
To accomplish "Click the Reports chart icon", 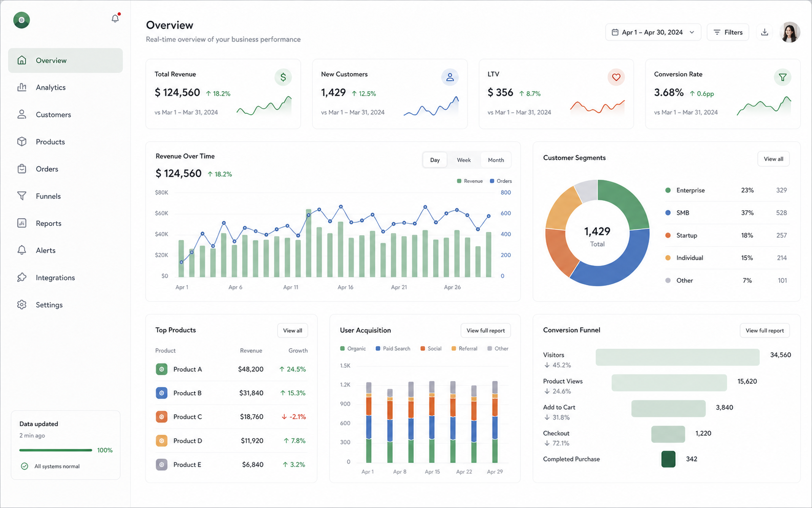I will click(22, 223).
